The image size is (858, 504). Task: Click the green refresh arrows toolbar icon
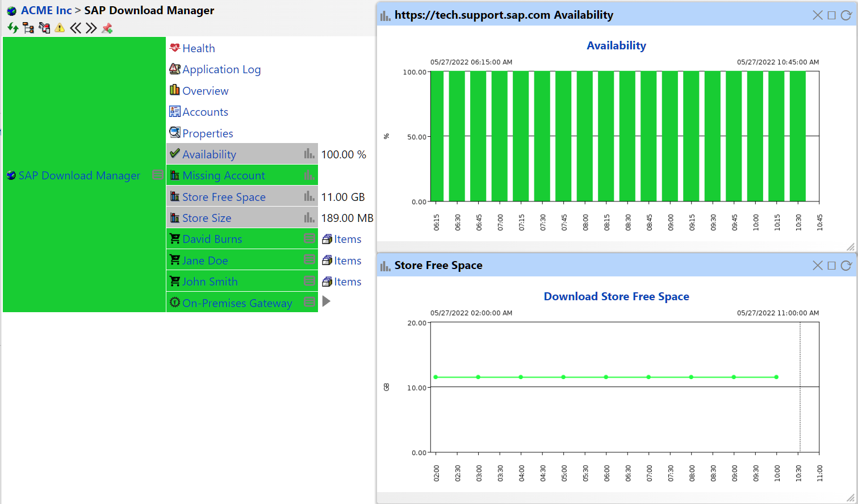tap(12, 28)
